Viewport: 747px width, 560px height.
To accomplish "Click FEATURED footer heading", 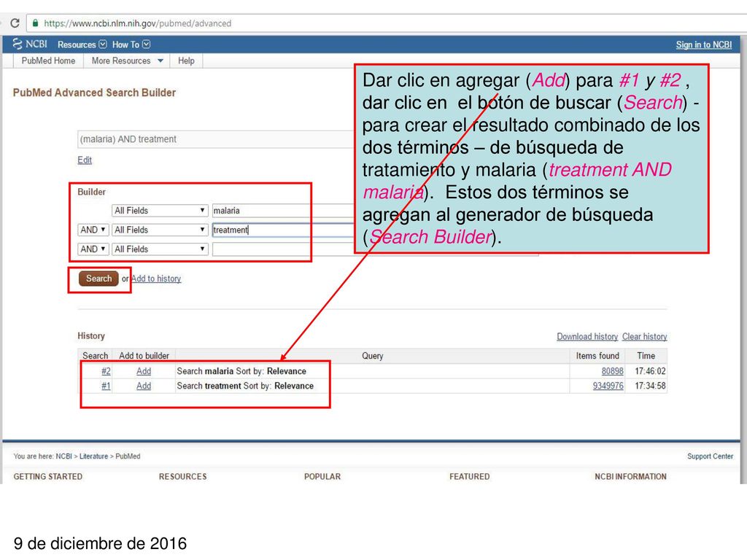I will [469, 477].
